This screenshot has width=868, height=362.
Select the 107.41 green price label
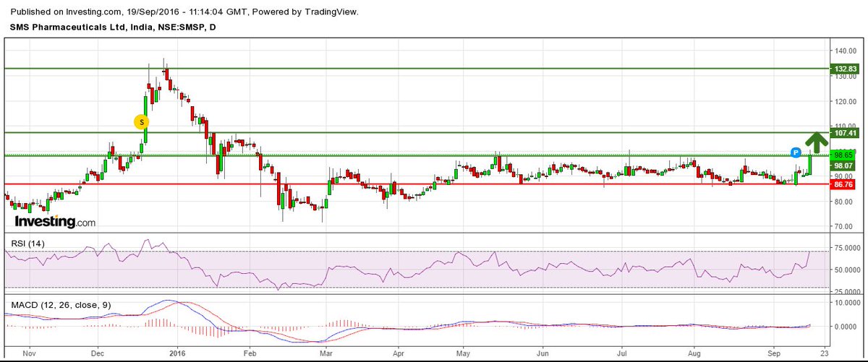(x=845, y=133)
